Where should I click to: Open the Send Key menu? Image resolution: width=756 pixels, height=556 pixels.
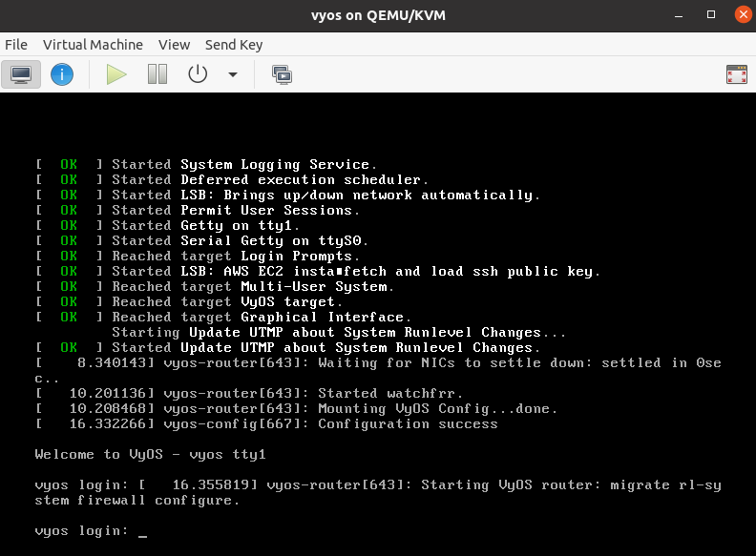(x=234, y=45)
